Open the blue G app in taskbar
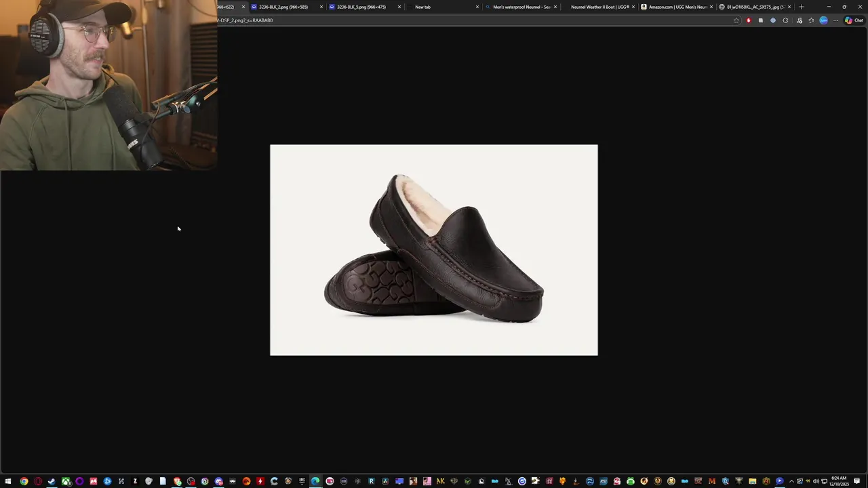The width and height of the screenshot is (868, 488). pyautogui.click(x=522, y=481)
